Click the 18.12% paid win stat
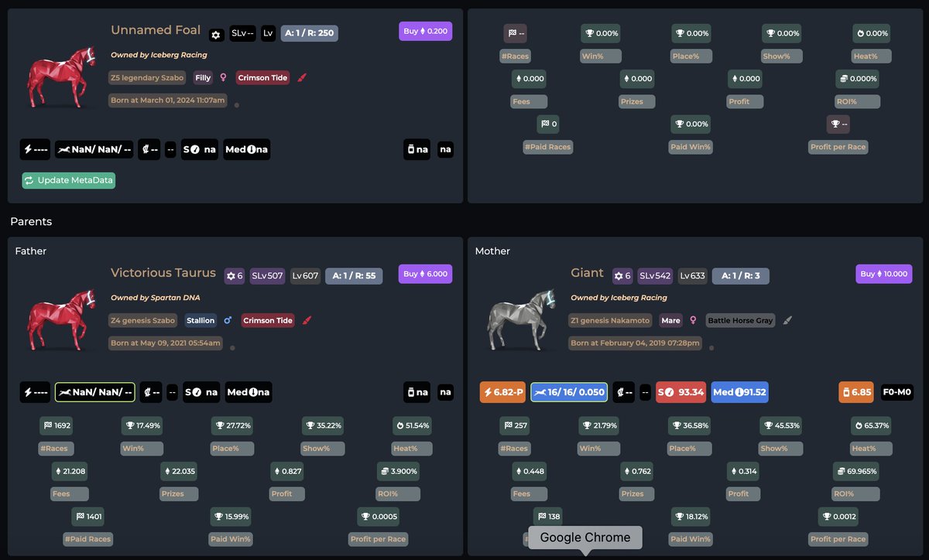The width and height of the screenshot is (929, 560). (x=691, y=516)
